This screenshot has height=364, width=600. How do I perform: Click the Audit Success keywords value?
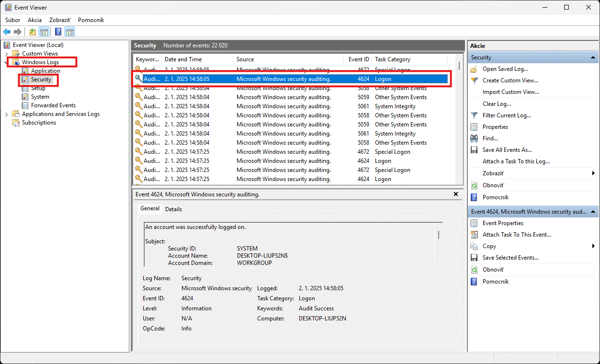tap(316, 308)
